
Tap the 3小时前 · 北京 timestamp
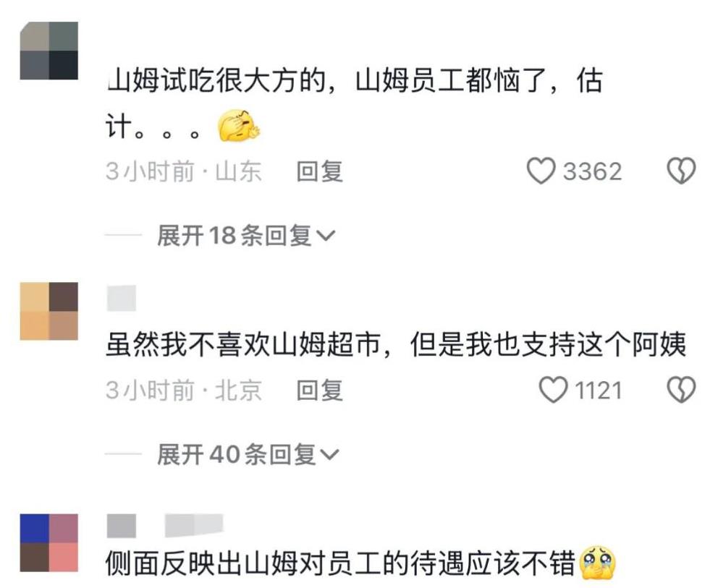[184, 390]
